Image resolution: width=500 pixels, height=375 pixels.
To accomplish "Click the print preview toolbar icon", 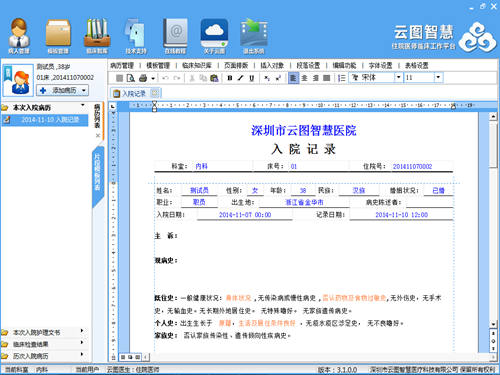I will tap(131, 78).
